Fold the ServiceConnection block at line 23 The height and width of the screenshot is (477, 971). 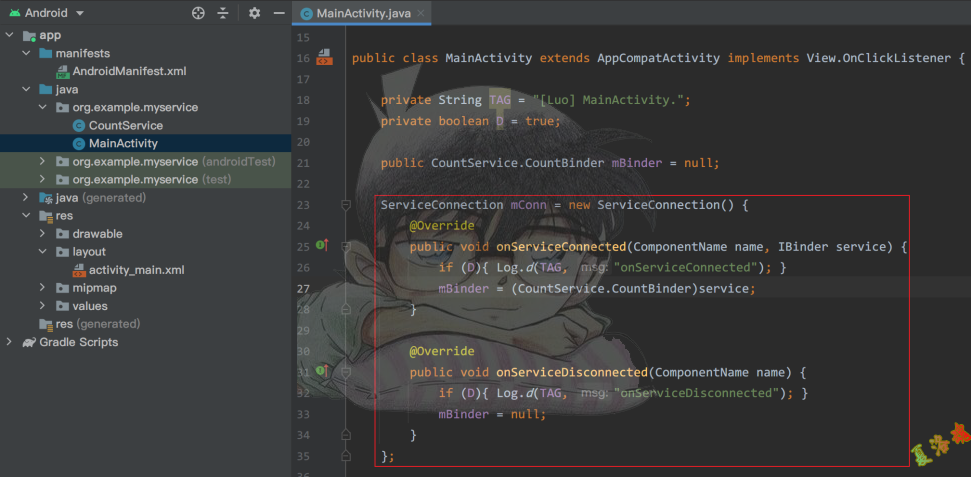tap(346, 204)
